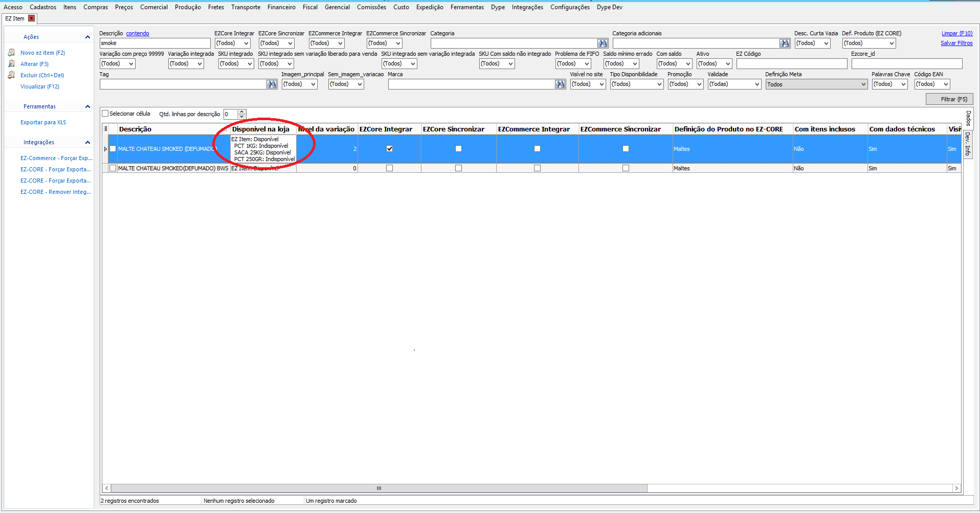The height and width of the screenshot is (513, 980).
Task: Collapse the Ações panel section
Action: 87,37
